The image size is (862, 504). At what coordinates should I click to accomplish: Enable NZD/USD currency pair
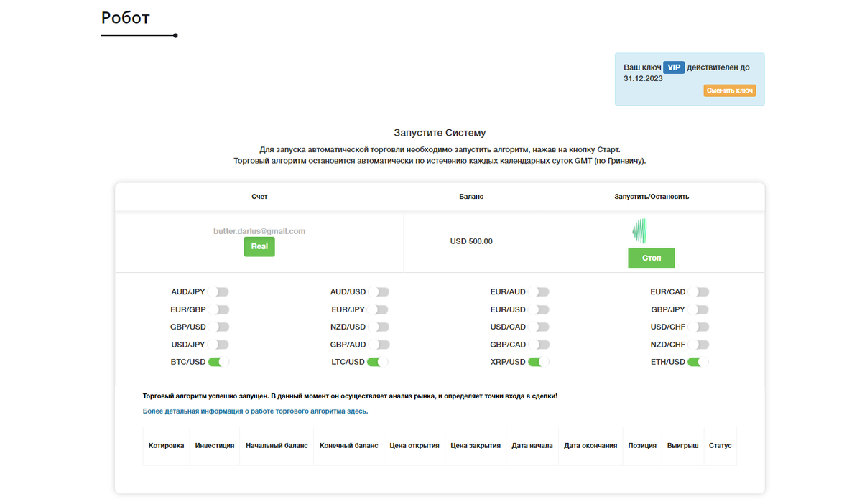click(x=379, y=327)
